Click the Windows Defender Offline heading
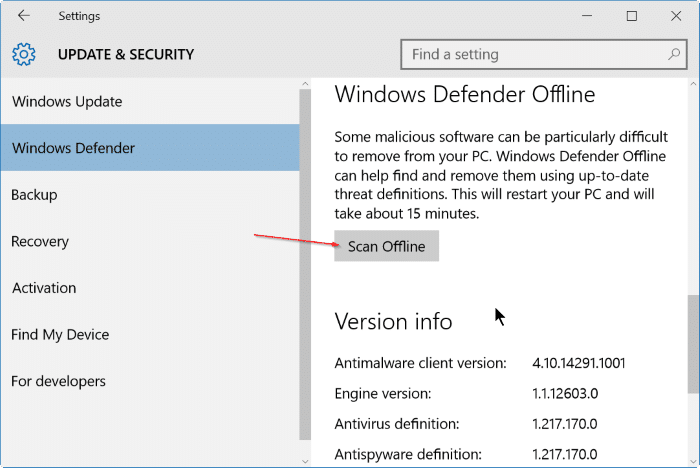Image resolution: width=700 pixels, height=468 pixels. pyautogui.click(x=465, y=95)
